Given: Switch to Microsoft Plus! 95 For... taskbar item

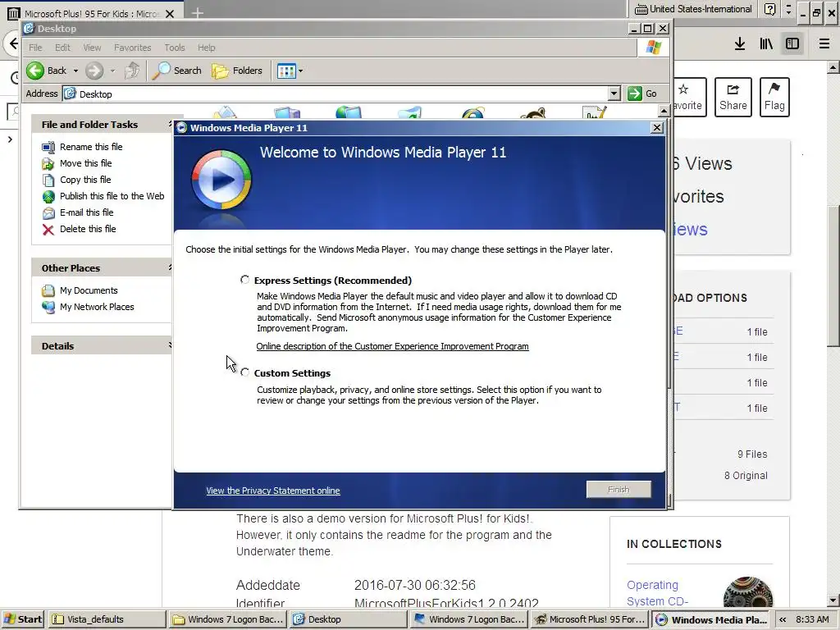Looking at the screenshot, I should [x=590, y=619].
